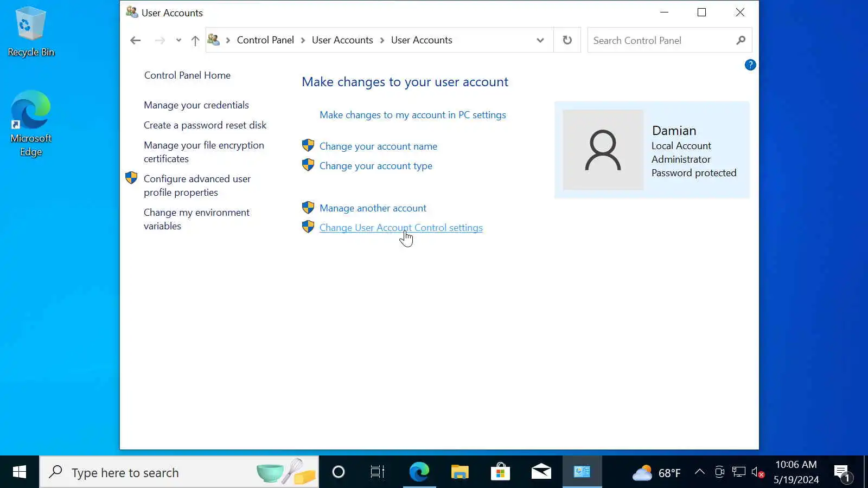Viewport: 868px width, 488px height.
Task: Open Create a password reset disk
Action: pyautogui.click(x=205, y=125)
